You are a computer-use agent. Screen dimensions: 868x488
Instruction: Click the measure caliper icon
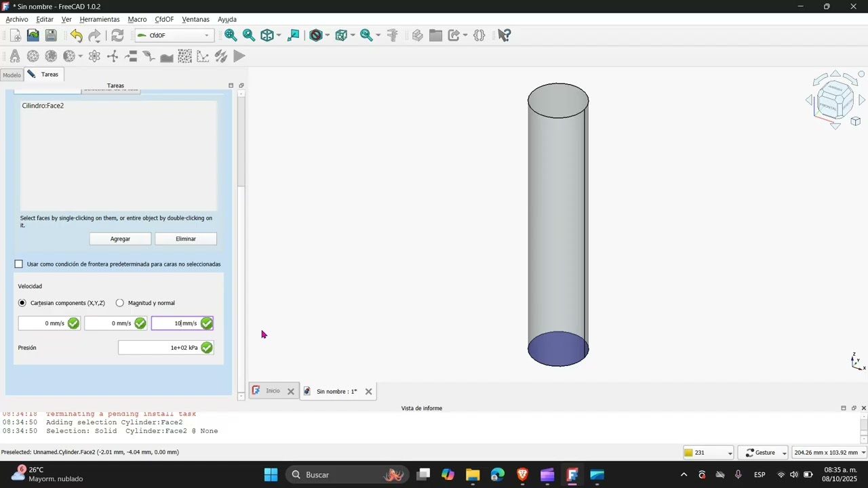392,35
